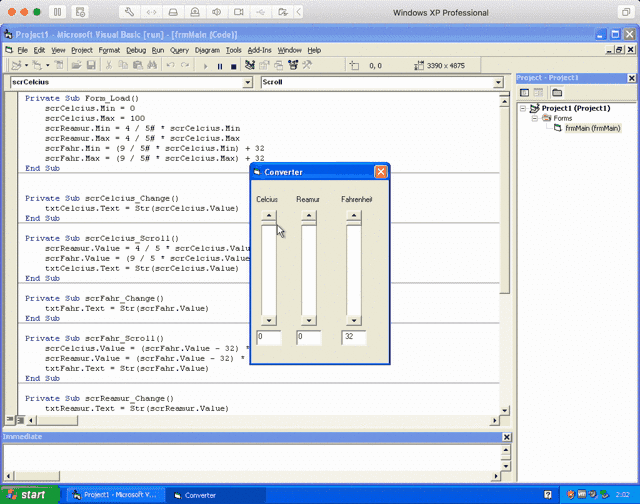Screen dimensions: 640x504
Task: Open the Query menu
Action: [179, 50]
